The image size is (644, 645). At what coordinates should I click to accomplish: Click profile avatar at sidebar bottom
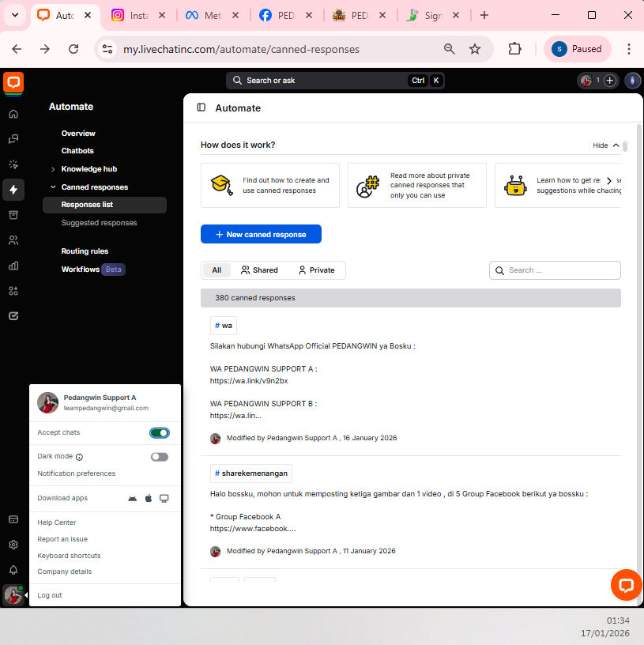coord(13,595)
